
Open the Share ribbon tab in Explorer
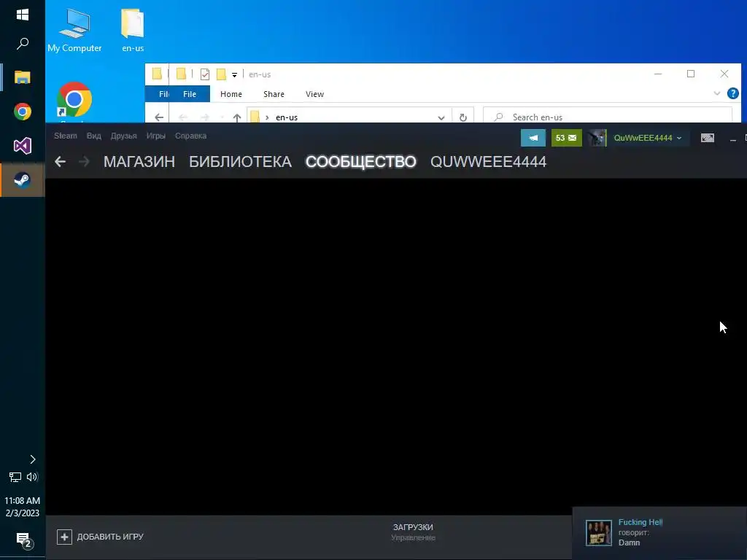click(274, 94)
